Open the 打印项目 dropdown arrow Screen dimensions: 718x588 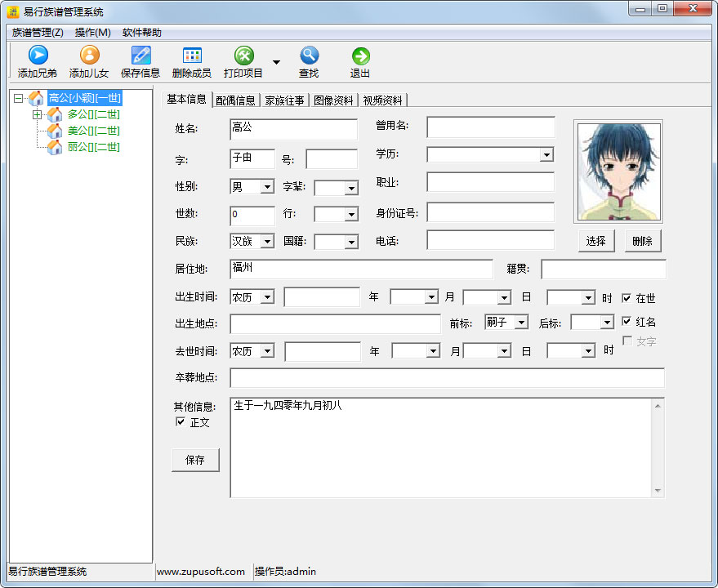(x=276, y=62)
